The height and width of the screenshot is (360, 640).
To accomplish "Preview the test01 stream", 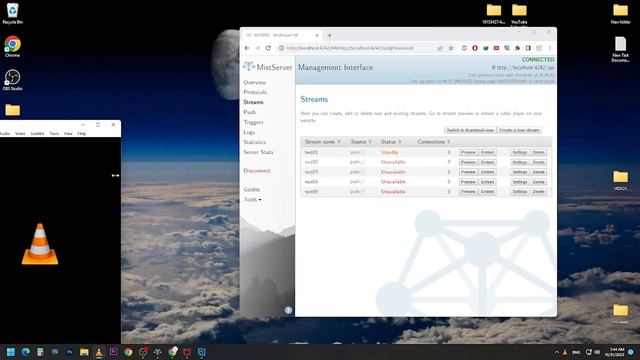I will coord(468,152).
